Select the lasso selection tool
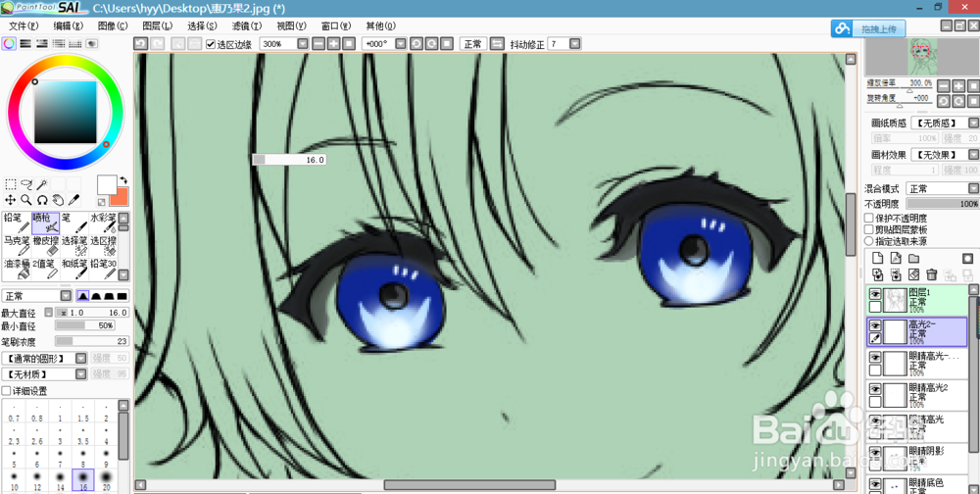 pyautogui.click(x=26, y=184)
